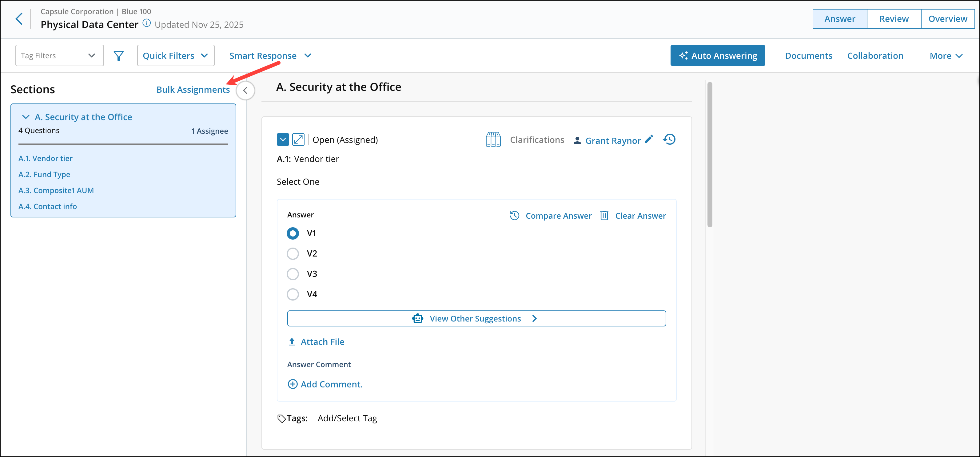Select the V2 radio option
This screenshot has height=457, width=980.
[x=293, y=254]
